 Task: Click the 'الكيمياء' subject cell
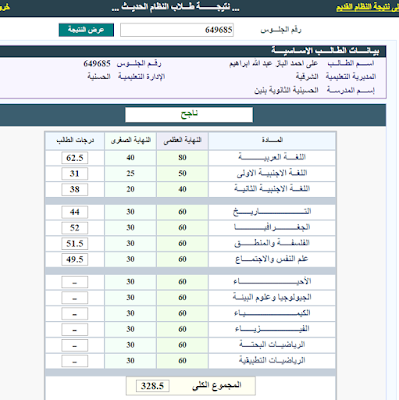pos(272,314)
